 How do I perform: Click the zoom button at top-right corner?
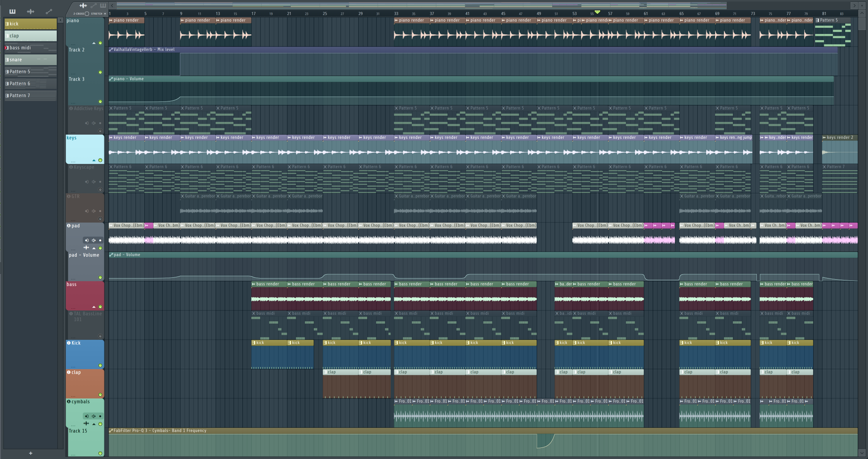tap(862, 5)
